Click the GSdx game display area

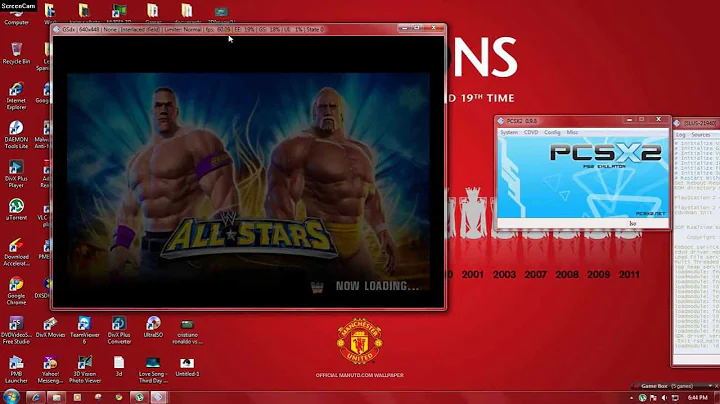pos(248,172)
